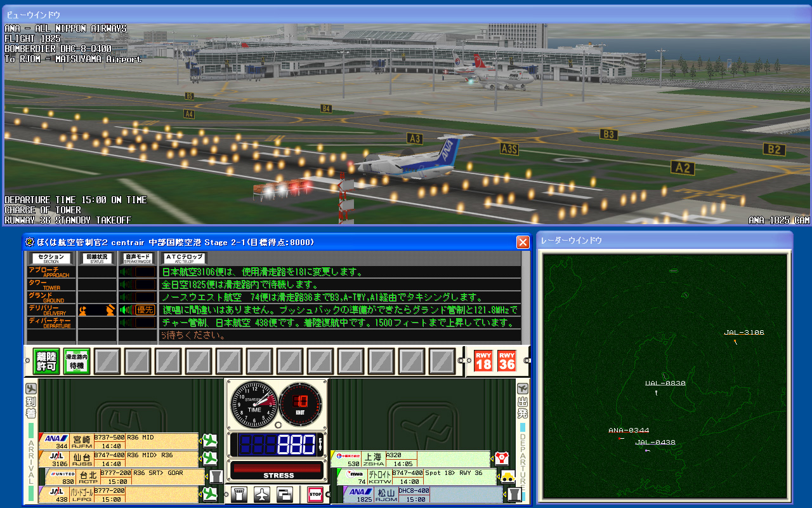
Task: Click the red pushback icon beside 上海 strip
Action: pyautogui.click(x=502, y=458)
